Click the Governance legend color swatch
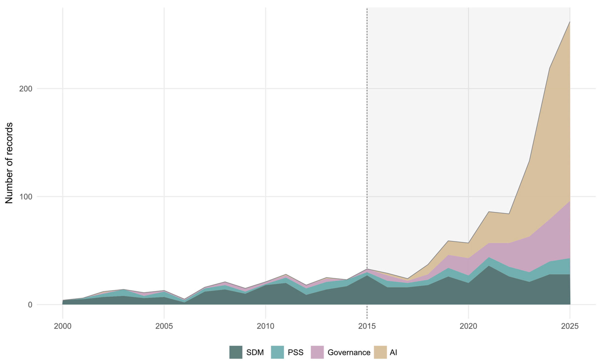This screenshot has width=601, height=364. pos(317,352)
